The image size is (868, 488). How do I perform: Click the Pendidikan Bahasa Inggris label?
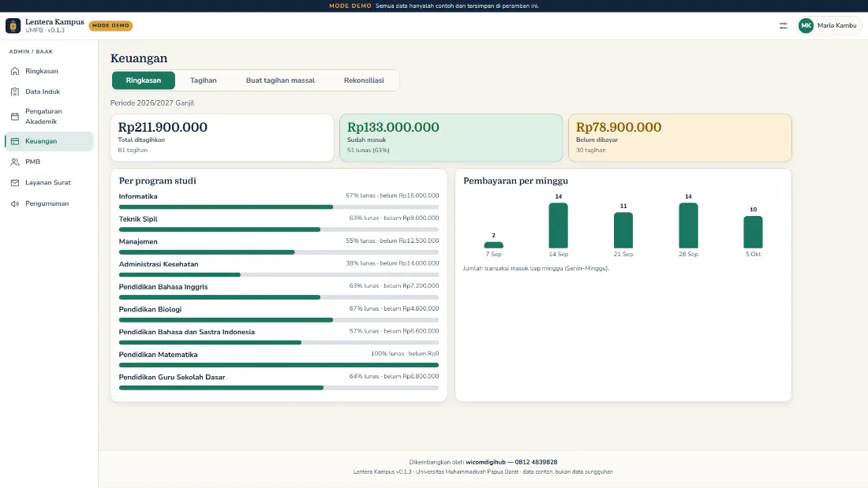pyautogui.click(x=163, y=287)
